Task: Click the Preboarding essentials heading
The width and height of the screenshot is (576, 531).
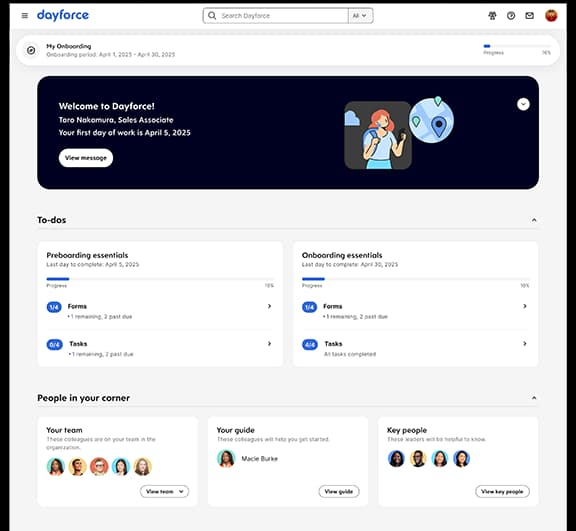Action: [x=87, y=255]
